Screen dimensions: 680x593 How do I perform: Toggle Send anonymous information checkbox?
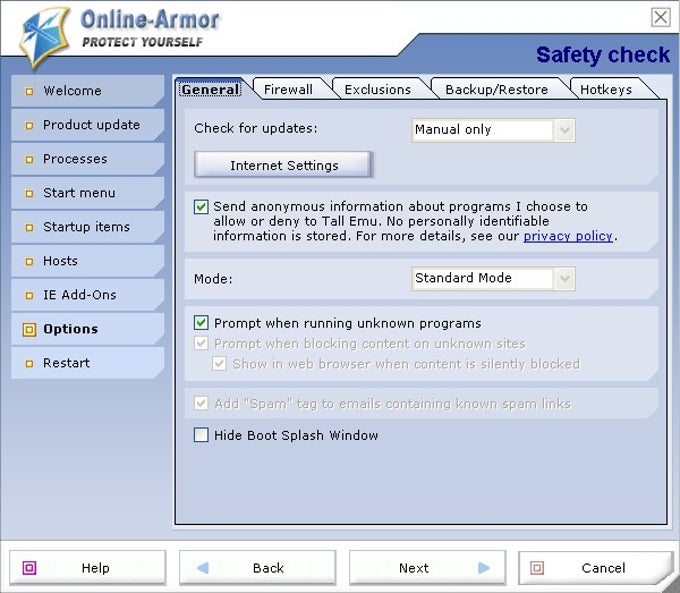(x=201, y=206)
